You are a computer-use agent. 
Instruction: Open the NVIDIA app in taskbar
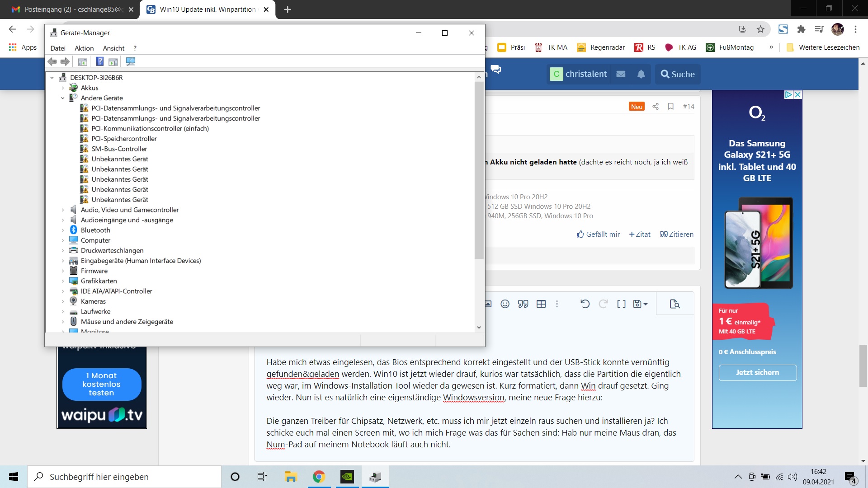coord(347,477)
